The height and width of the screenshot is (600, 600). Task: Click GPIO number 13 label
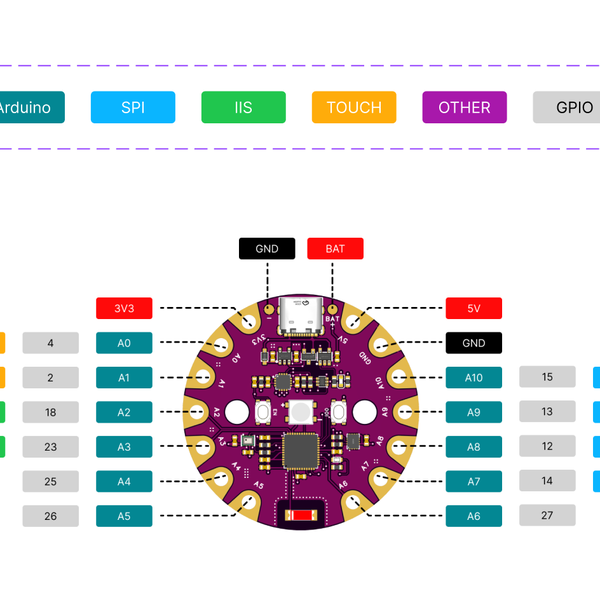(x=547, y=411)
